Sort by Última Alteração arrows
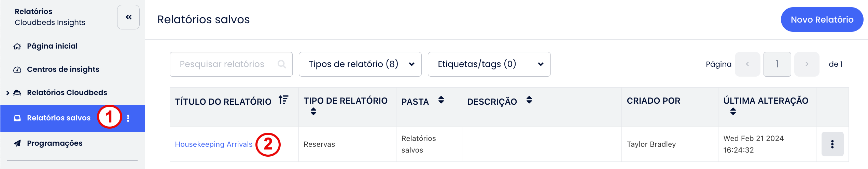The height and width of the screenshot is (169, 868). click(x=733, y=112)
